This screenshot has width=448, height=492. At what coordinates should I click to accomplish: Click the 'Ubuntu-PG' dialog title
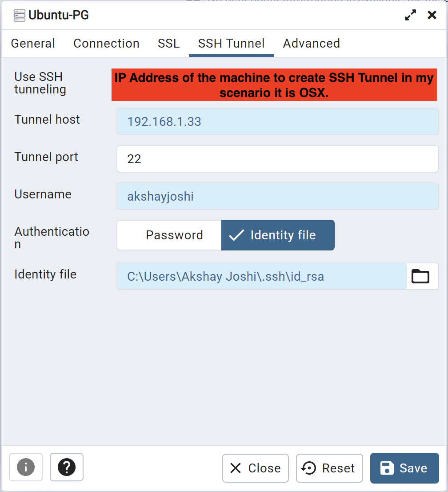59,15
